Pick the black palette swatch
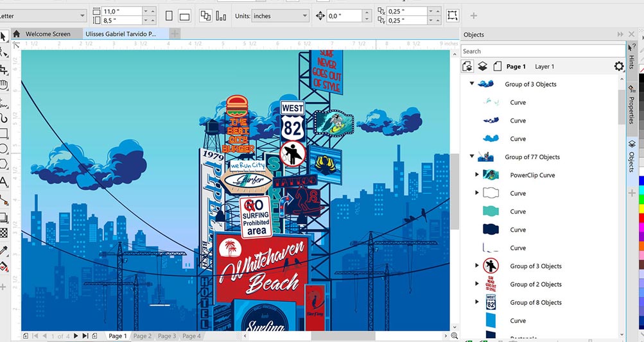Image resolution: width=644 pixels, height=342 pixels. [641, 77]
